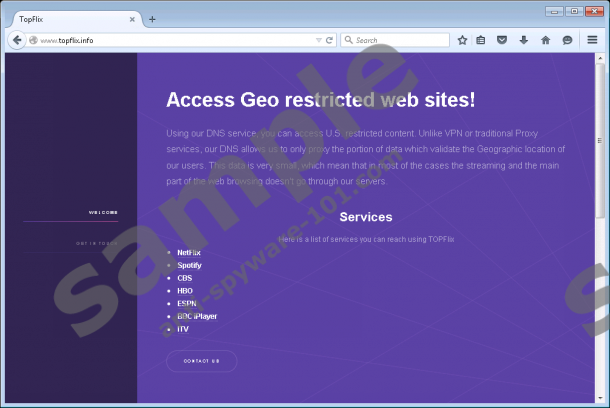Click the Pocket save icon
Screen dimensions: 610x408
click(x=502, y=40)
